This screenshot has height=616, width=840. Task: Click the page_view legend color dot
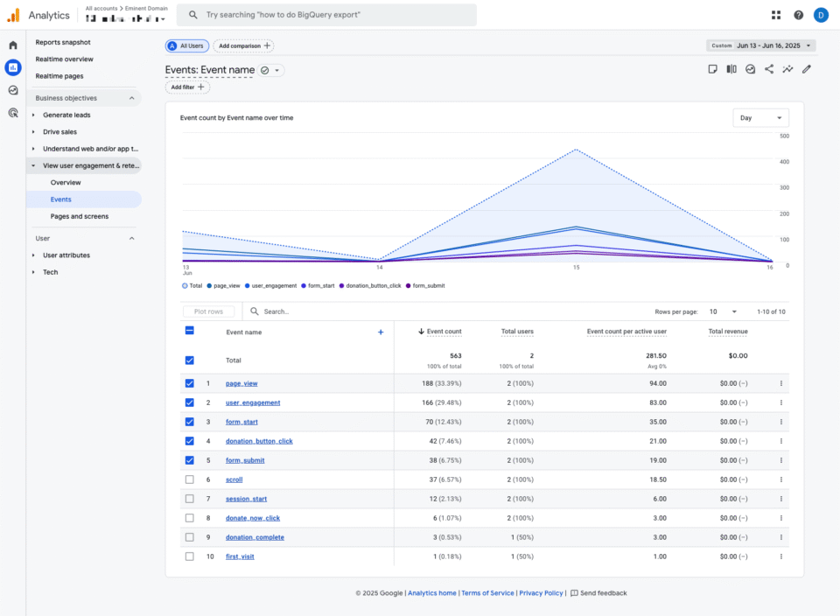pos(209,286)
